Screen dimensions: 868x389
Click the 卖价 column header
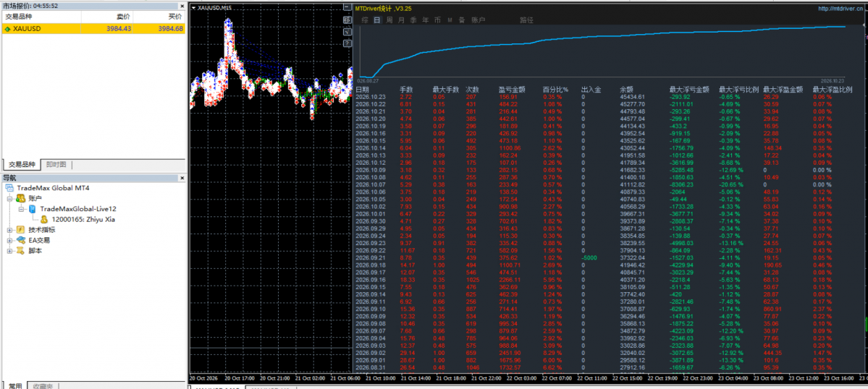pyautogui.click(x=107, y=17)
